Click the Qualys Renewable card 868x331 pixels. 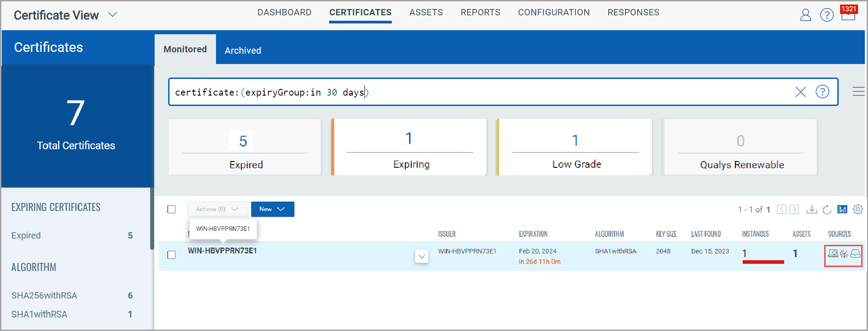point(740,147)
